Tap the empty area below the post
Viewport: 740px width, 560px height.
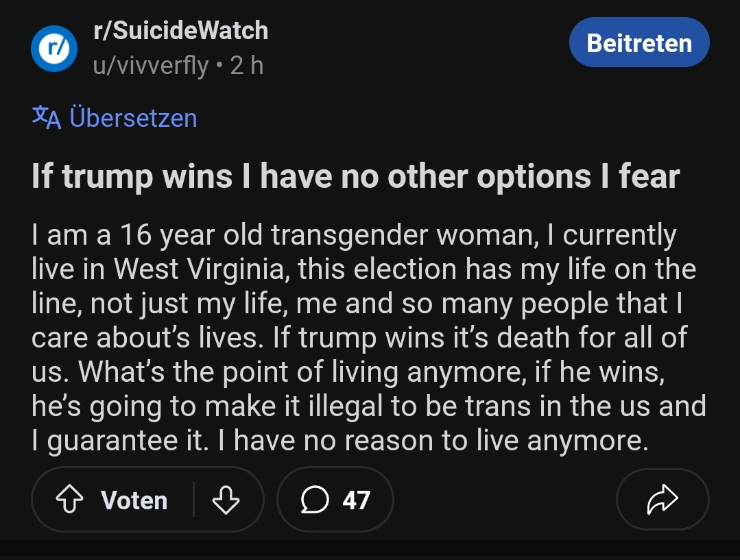pos(370,548)
